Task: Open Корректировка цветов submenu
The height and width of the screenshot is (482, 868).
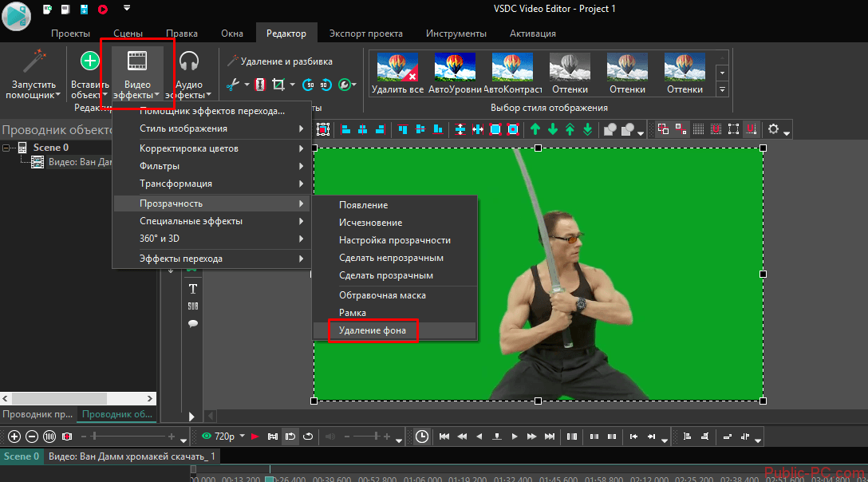Action: [x=211, y=148]
